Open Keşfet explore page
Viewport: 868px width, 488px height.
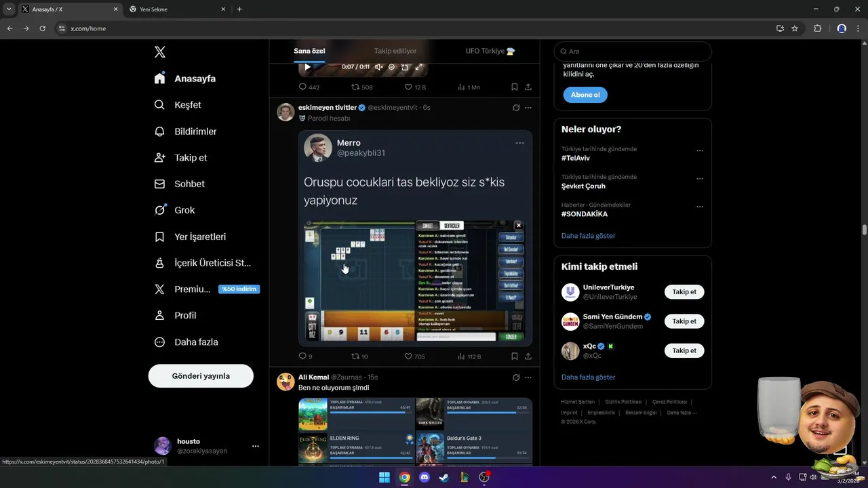pos(178,105)
